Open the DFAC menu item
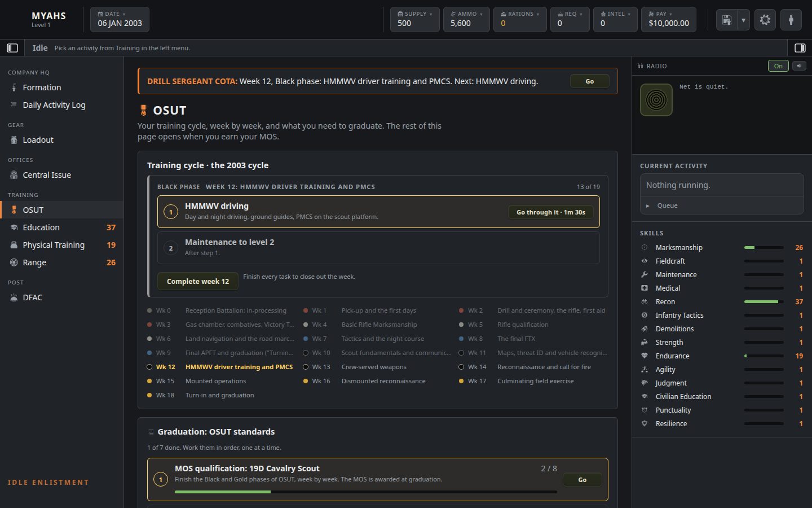812x508 pixels. pos(61,297)
